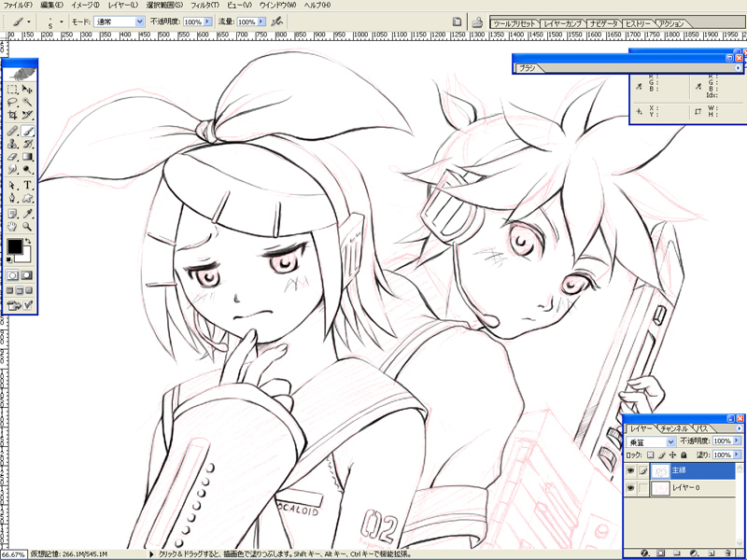The height and width of the screenshot is (560, 747).
Task: Click the swap foreground/background colors arrow
Action: coord(28,242)
